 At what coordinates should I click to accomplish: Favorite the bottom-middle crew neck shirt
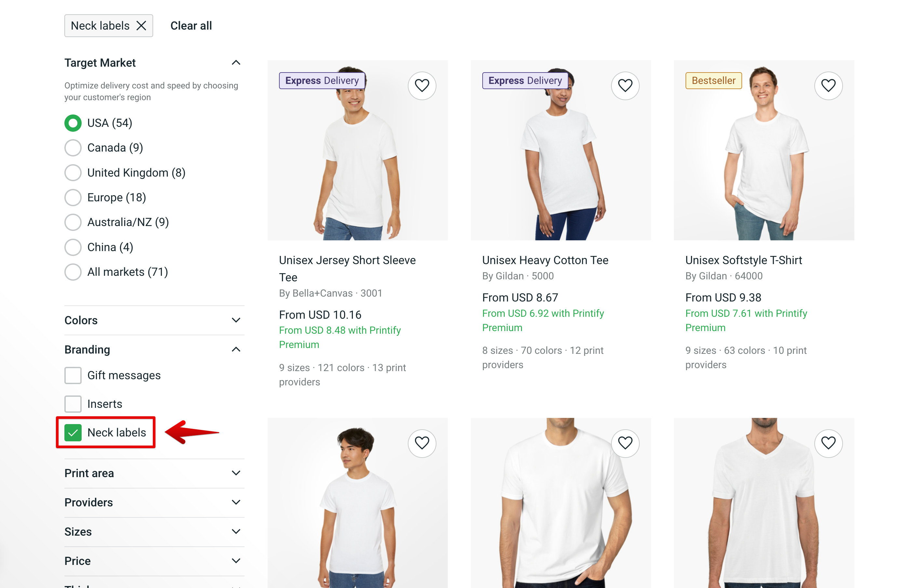point(625,443)
